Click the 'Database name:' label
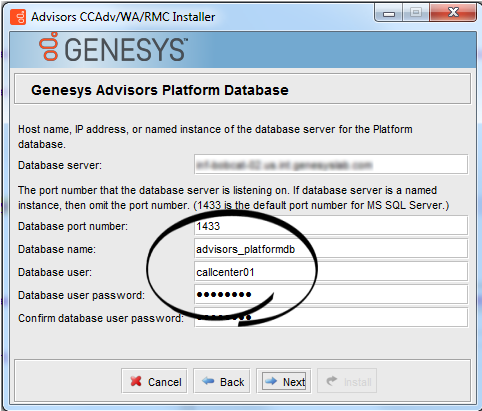Screen dimensions: 482x411 (x=57, y=249)
